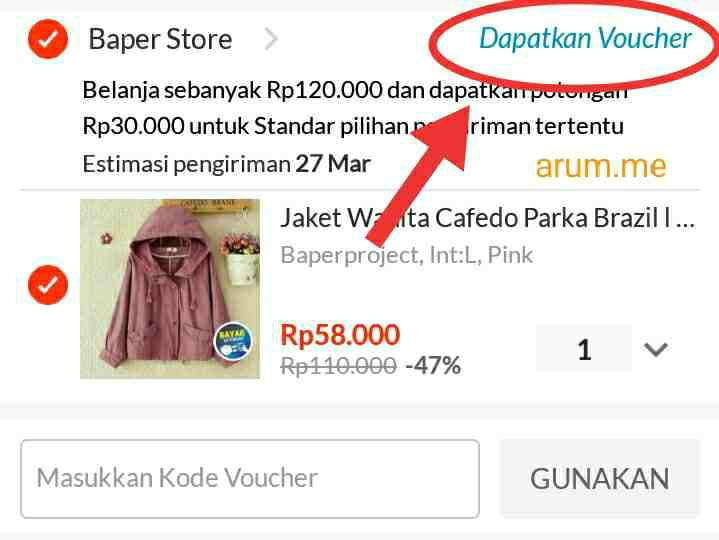Uncheck the Jaket Wanita item checkbox
Screen dimensions: 719x540
48,285
